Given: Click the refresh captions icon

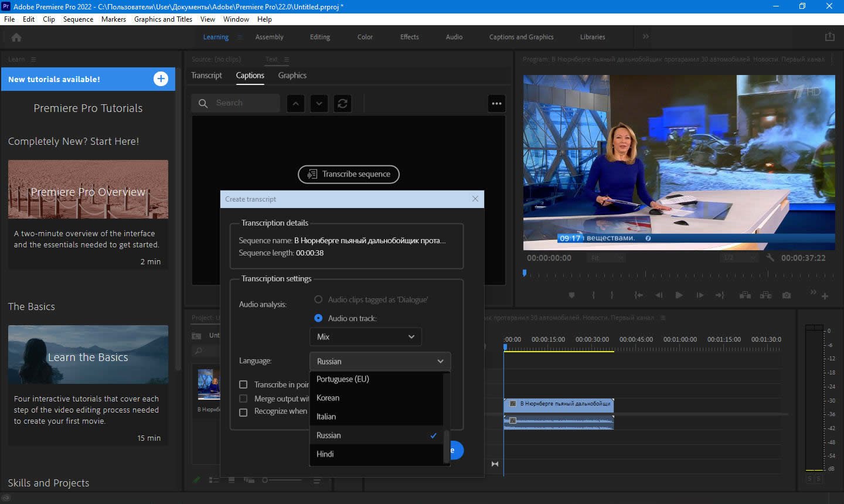Looking at the screenshot, I should coord(342,104).
